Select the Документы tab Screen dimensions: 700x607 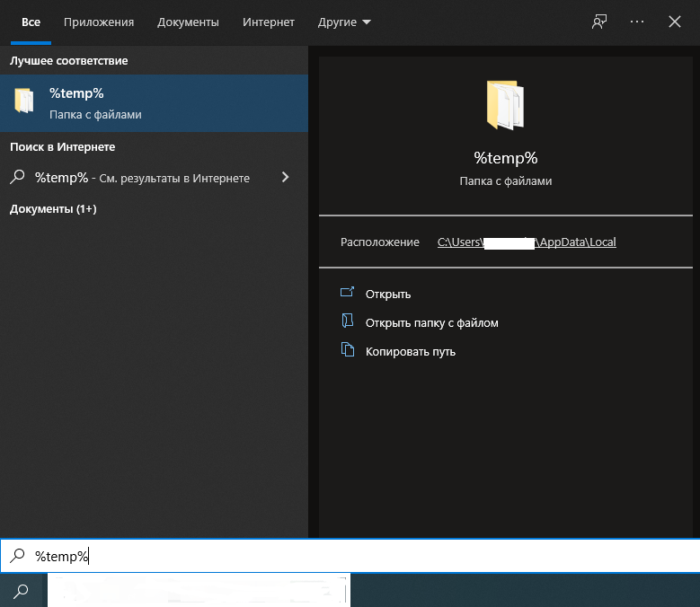pyautogui.click(x=188, y=22)
